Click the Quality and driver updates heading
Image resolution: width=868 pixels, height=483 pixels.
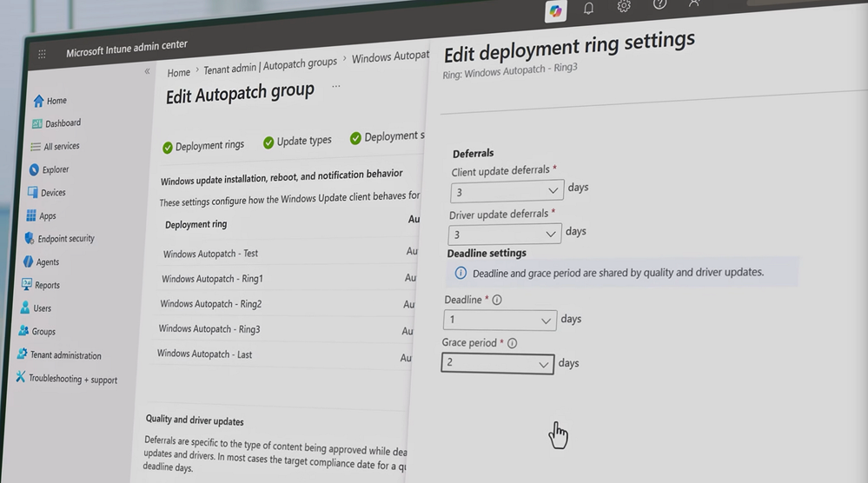click(195, 420)
